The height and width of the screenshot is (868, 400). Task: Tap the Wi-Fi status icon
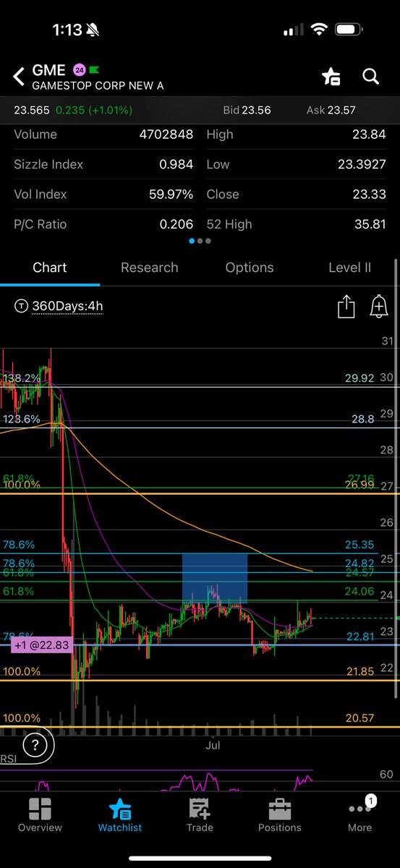tap(319, 30)
